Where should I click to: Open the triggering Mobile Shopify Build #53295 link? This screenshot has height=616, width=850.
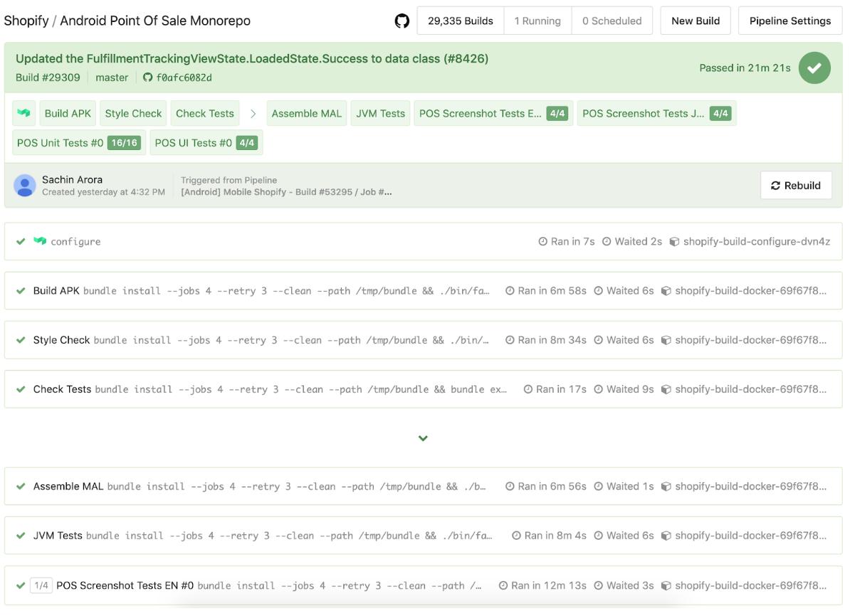coord(286,192)
